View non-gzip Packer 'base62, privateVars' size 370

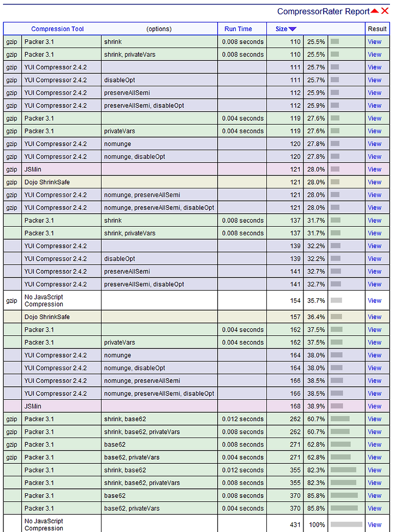tap(374, 509)
